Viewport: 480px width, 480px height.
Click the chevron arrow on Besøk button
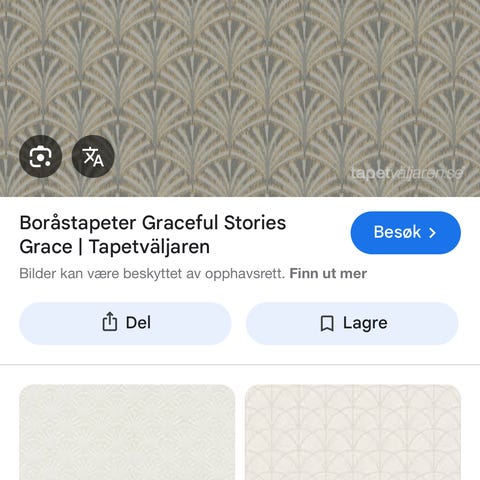[x=432, y=233]
